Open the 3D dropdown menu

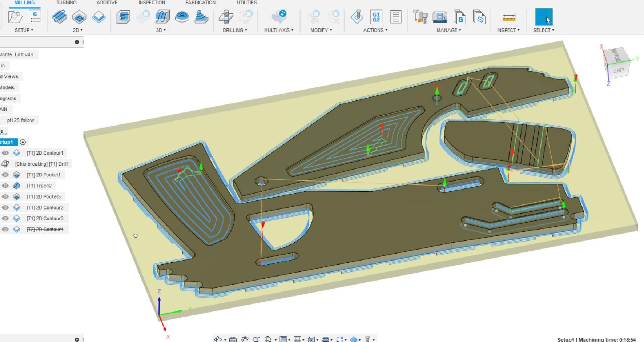161,30
